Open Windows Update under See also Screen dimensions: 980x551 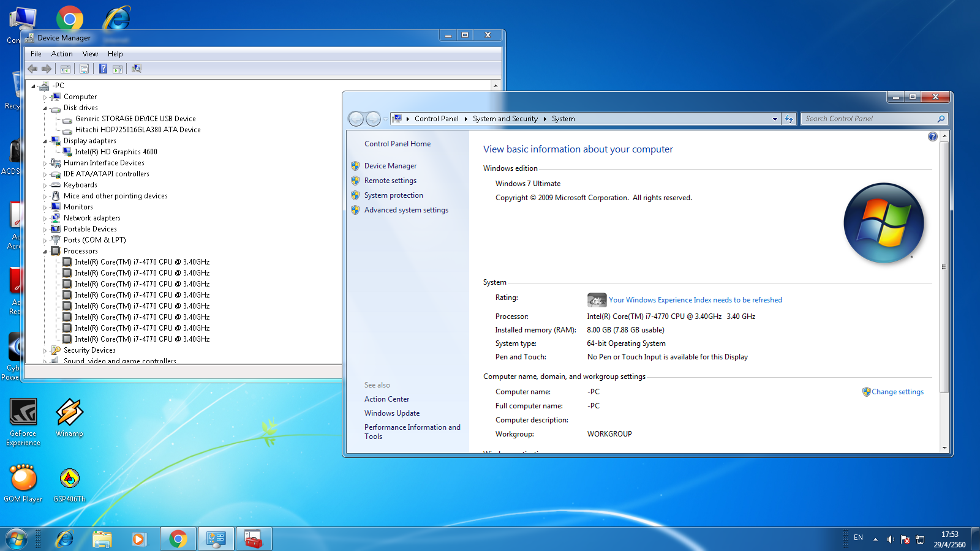tap(392, 413)
